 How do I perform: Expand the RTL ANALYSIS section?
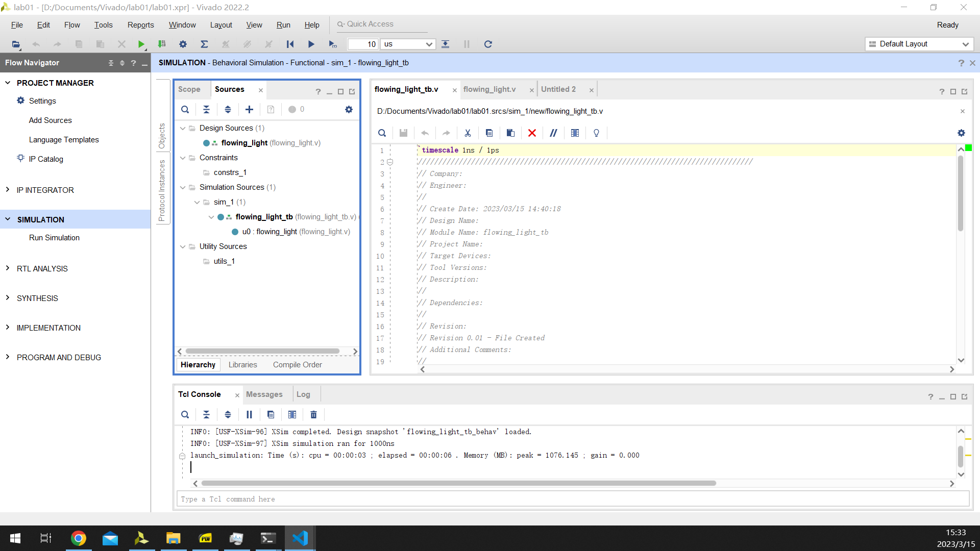click(8, 268)
